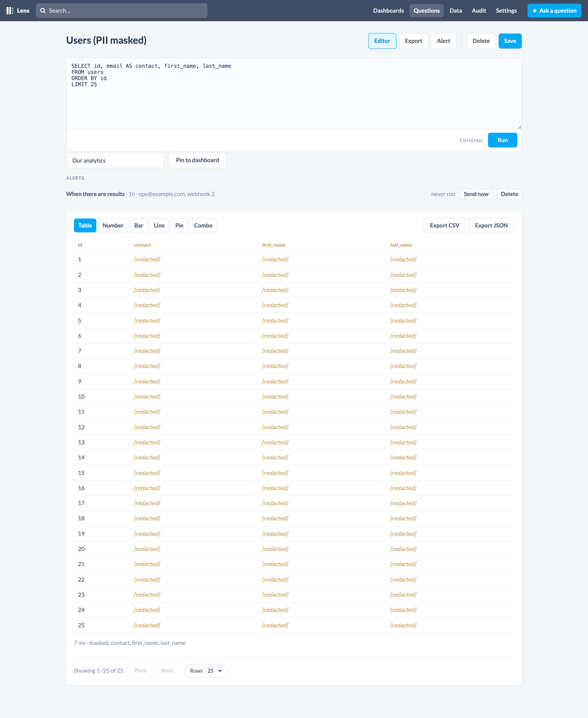This screenshot has height=718, width=588.
Task: Open the Our analytics collection selector
Action: click(x=115, y=160)
